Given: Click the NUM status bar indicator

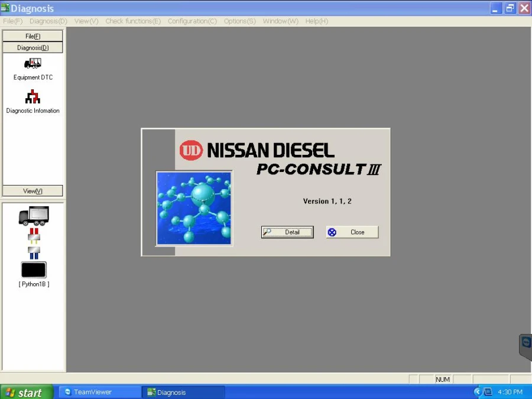Looking at the screenshot, I should pos(443,379).
